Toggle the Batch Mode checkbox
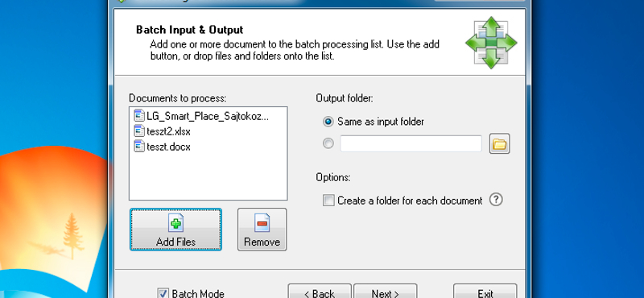This screenshot has width=644, height=298. (163, 293)
